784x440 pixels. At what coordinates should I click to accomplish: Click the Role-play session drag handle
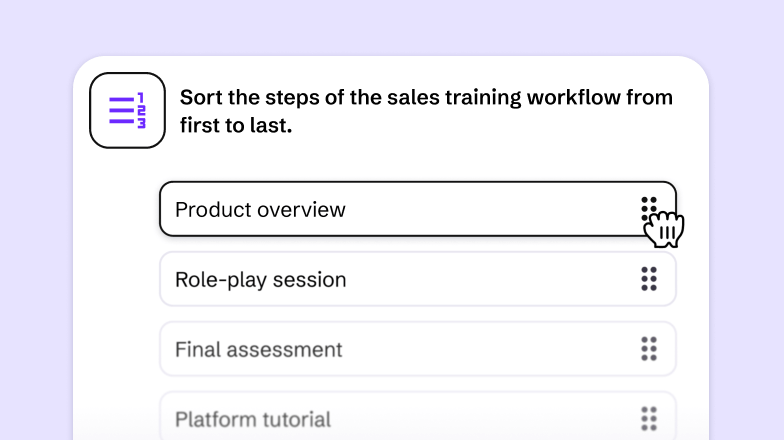pos(649,279)
